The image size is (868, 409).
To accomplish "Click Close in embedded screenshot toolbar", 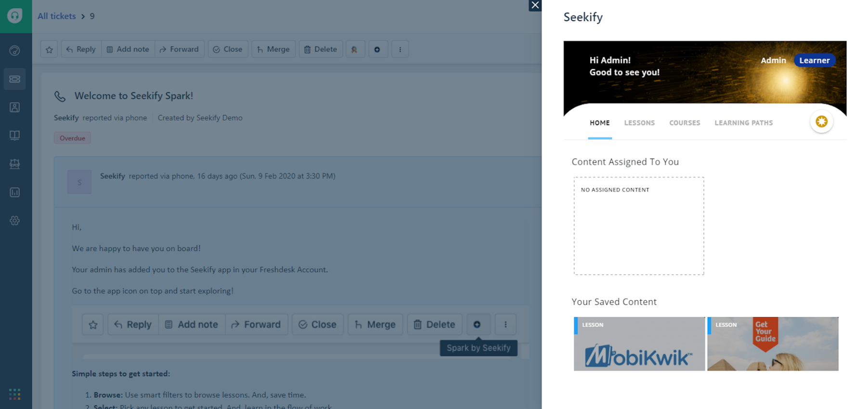I will click(x=318, y=325).
